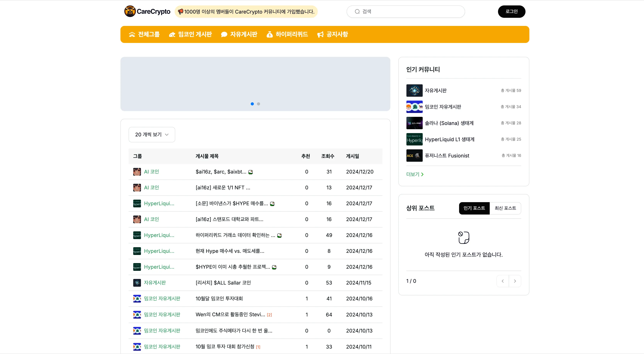Viewport: 644px width, 354px height.
Task: Click the previous arrow in 상위 포스트 pagination
Action: [502, 281]
